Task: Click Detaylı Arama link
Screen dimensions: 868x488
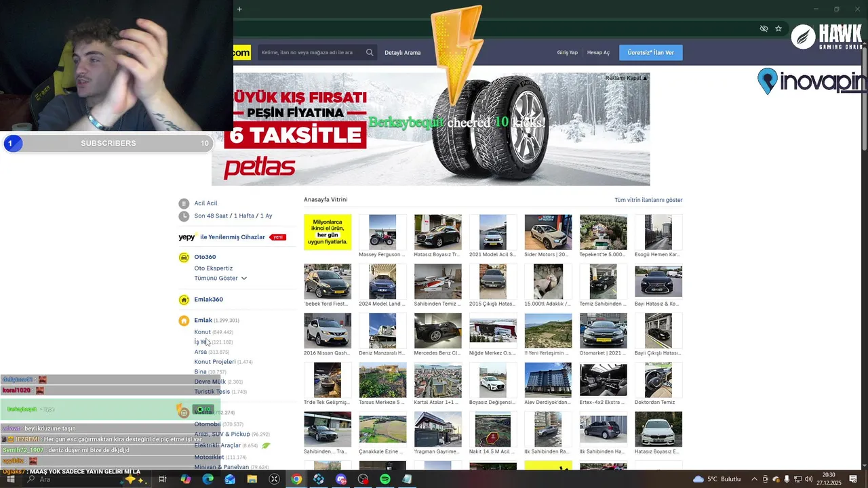Action: (403, 52)
